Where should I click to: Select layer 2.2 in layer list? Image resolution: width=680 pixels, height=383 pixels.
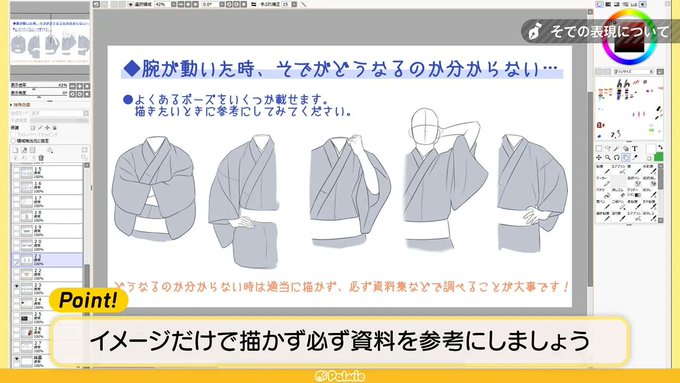pos(47,275)
